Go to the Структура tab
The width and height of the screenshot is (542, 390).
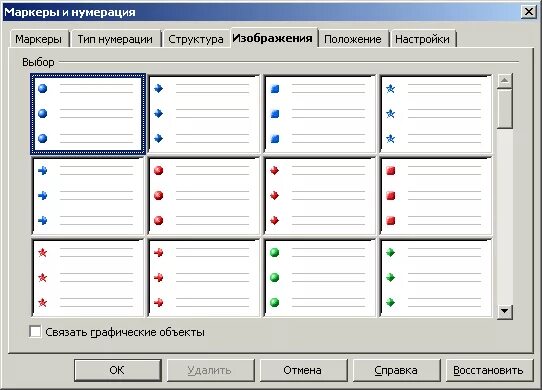tap(196, 39)
